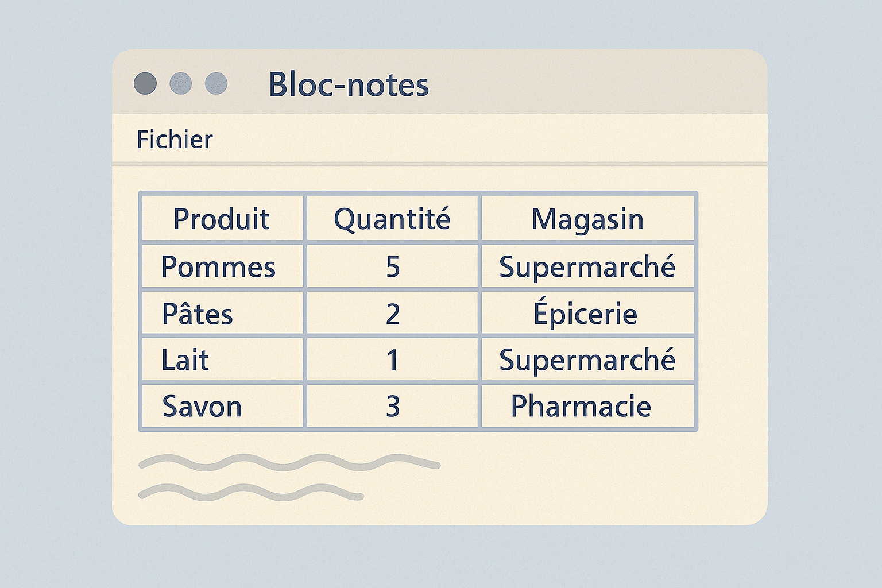Viewport: 882px width, 588px height.
Task: Select the Savon product cell
Action: point(202,407)
